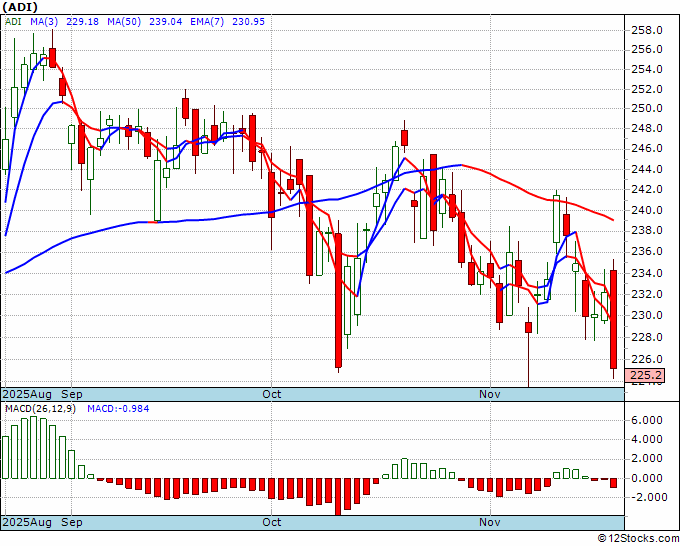Click the last red candlestick near 225

[x=614, y=320]
